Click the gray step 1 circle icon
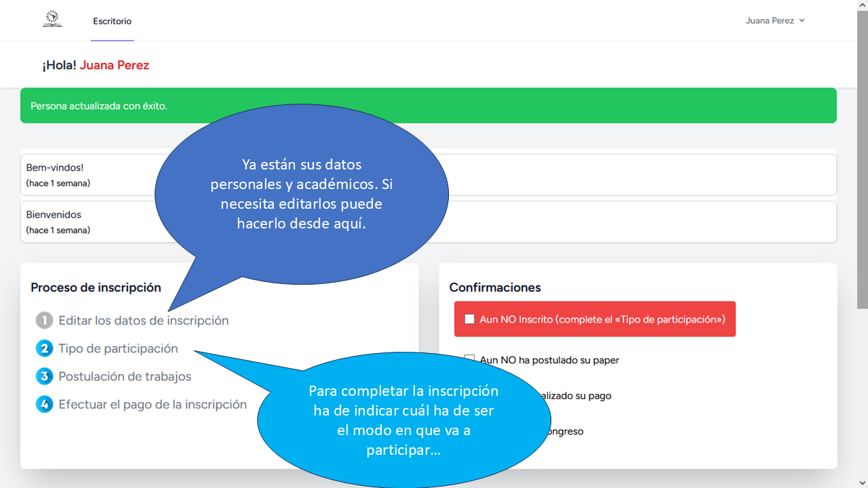The height and width of the screenshot is (488, 868). 44,321
